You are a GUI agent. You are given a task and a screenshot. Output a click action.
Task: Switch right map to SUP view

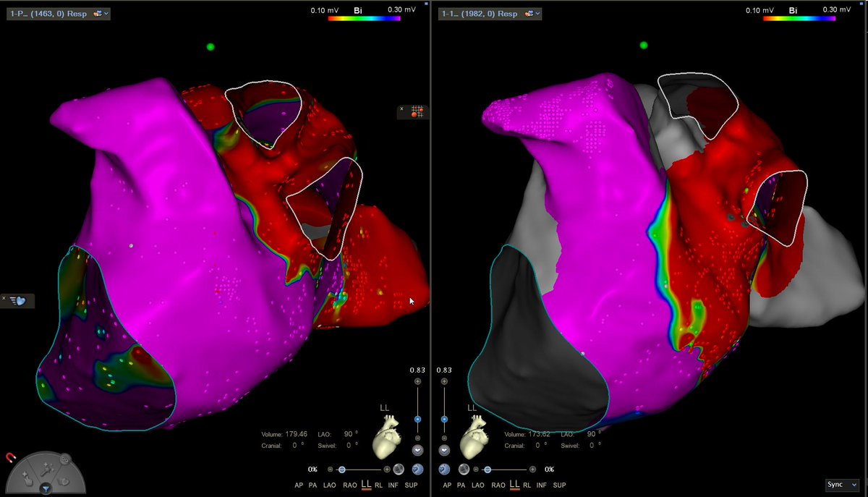(559, 485)
